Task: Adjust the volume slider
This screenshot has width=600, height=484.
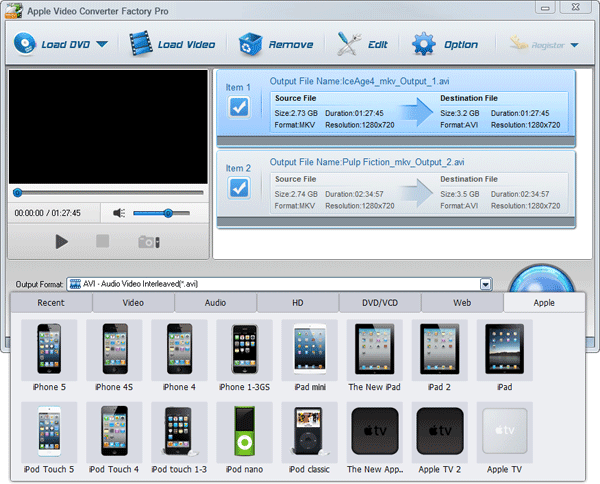Action: (x=161, y=213)
